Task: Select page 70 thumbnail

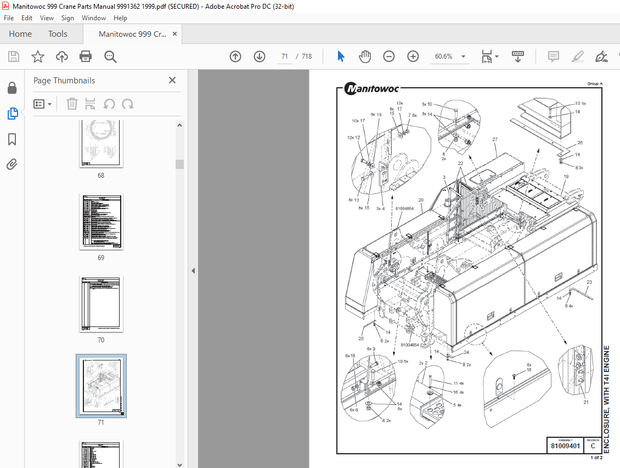Action: (101, 304)
